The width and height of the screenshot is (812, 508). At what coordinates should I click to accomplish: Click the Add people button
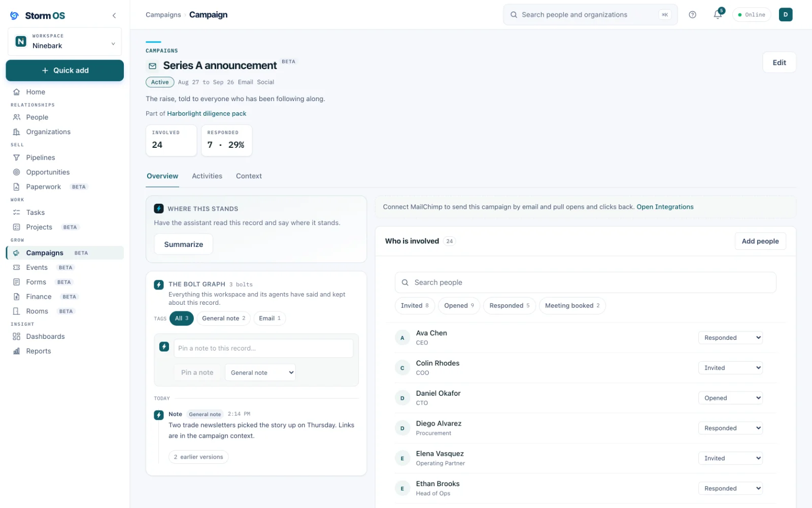[760, 241]
